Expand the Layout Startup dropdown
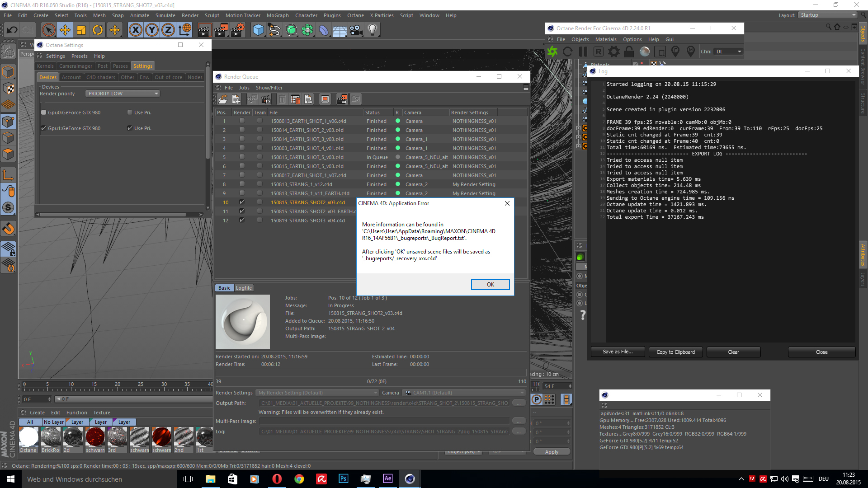 (827, 15)
